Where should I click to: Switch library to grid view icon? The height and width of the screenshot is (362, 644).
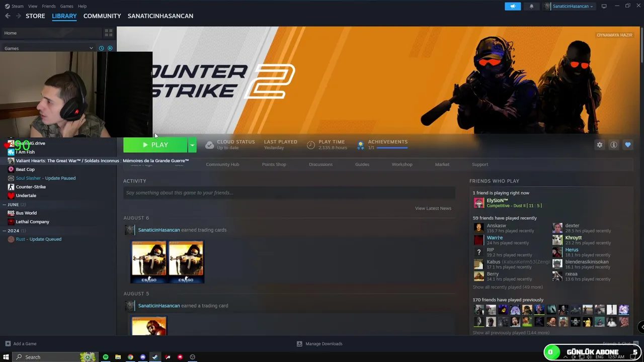point(109,33)
